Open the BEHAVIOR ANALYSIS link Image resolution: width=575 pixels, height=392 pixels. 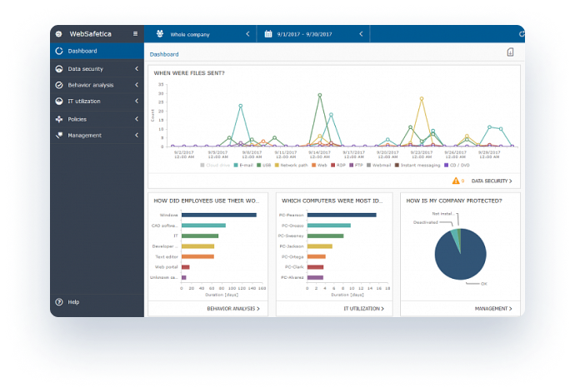232,308
